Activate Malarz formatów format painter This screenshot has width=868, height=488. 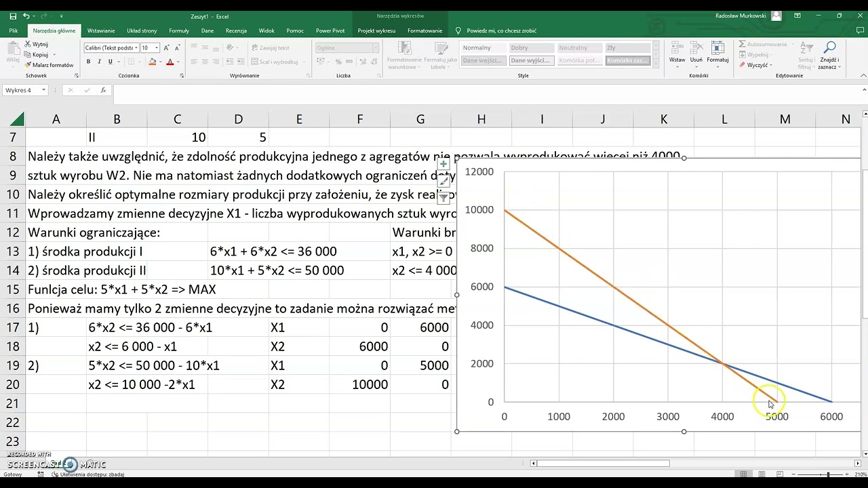tap(49, 65)
